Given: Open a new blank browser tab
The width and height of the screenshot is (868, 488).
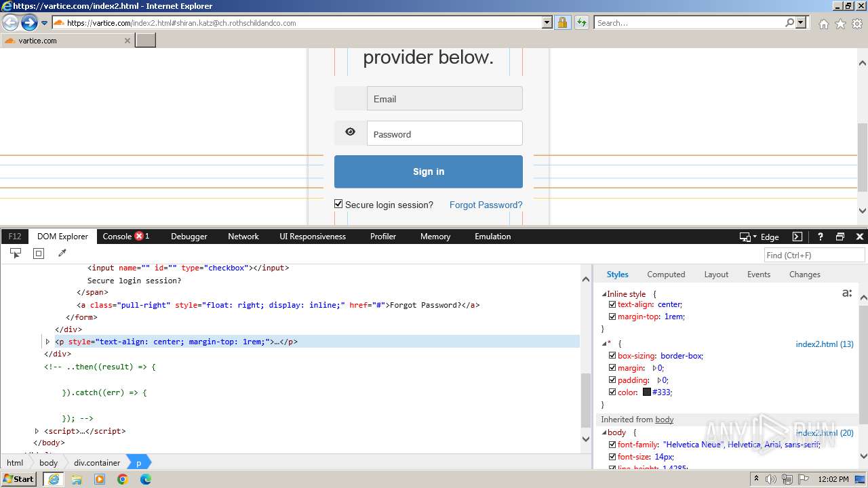Looking at the screenshot, I should point(146,40).
